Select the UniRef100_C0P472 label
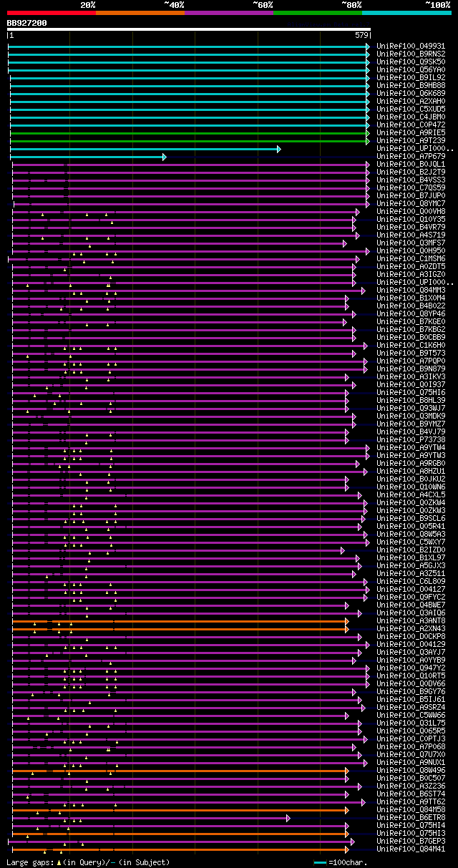Image resolution: width=458 pixels, height=868 pixels. pyautogui.click(x=411, y=125)
